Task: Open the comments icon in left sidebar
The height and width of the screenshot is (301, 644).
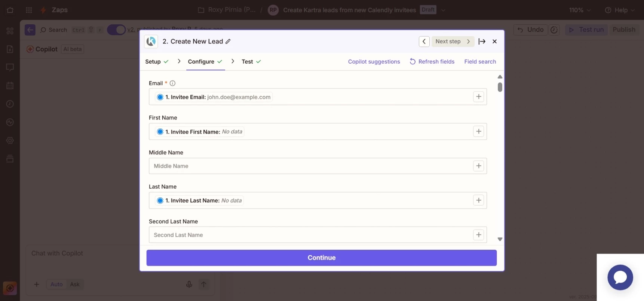Action: (x=10, y=67)
